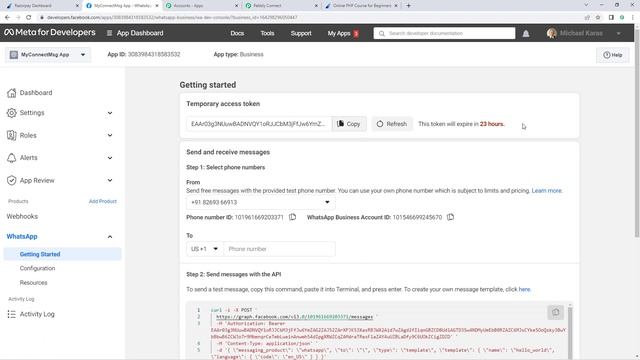Click the Meta for Developers logo

click(x=50, y=32)
